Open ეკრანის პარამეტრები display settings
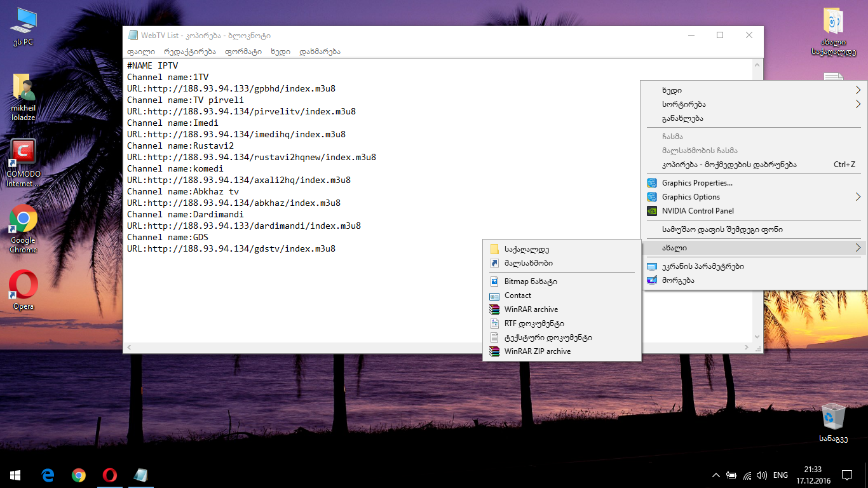868x488 pixels. point(754,266)
